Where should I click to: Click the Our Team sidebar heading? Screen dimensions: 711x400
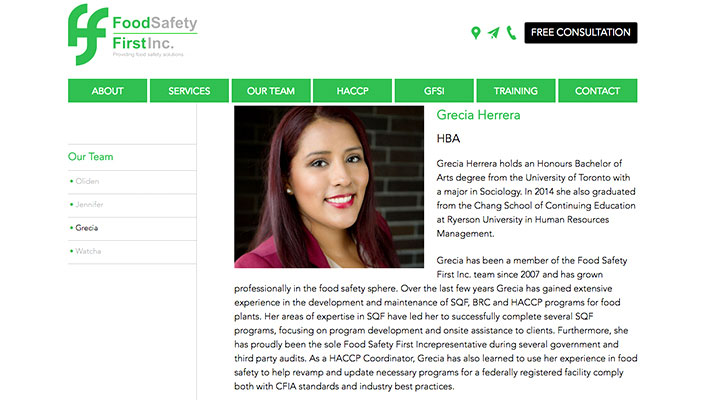pyautogui.click(x=91, y=156)
